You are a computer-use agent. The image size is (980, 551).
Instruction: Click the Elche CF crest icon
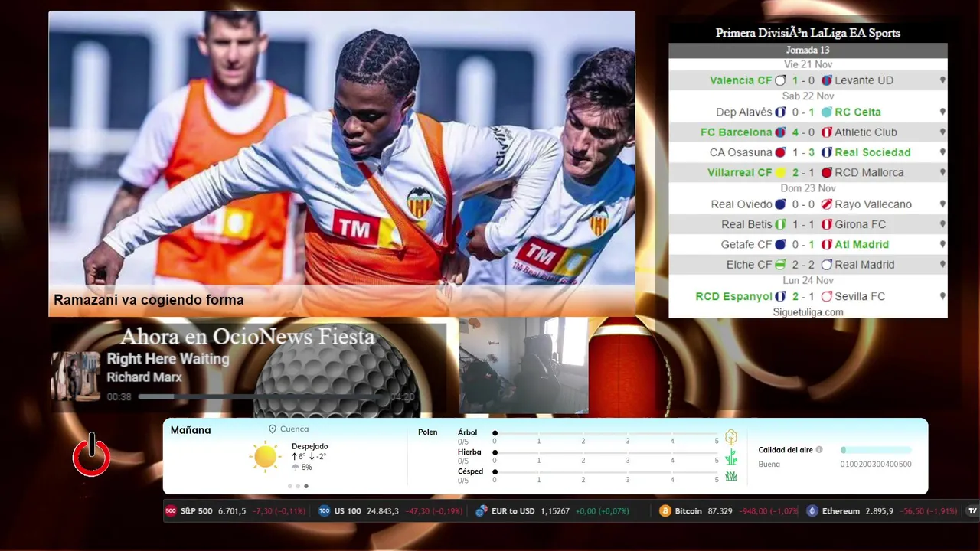coord(780,265)
